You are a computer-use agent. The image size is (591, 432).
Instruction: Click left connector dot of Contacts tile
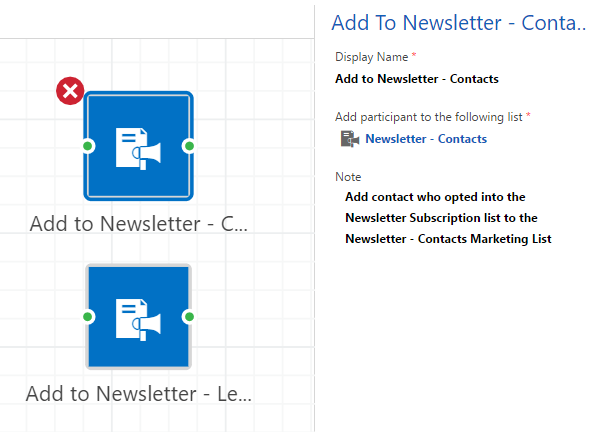[x=87, y=146]
